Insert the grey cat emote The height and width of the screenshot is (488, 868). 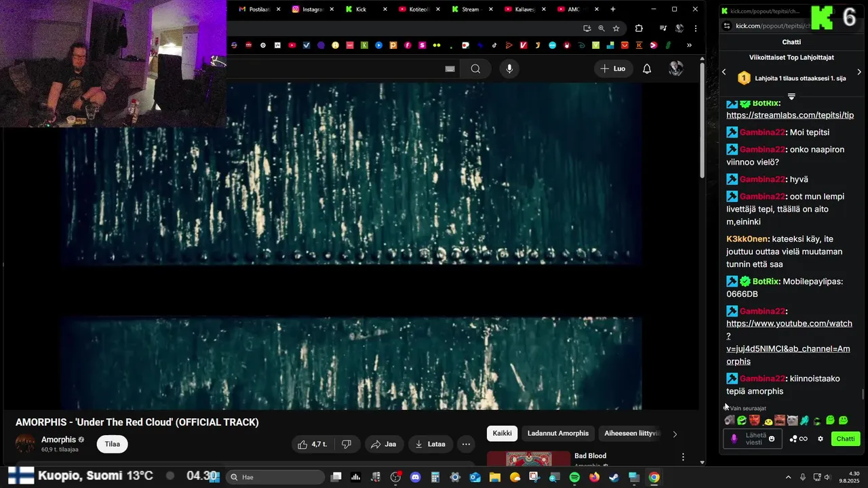tap(792, 420)
